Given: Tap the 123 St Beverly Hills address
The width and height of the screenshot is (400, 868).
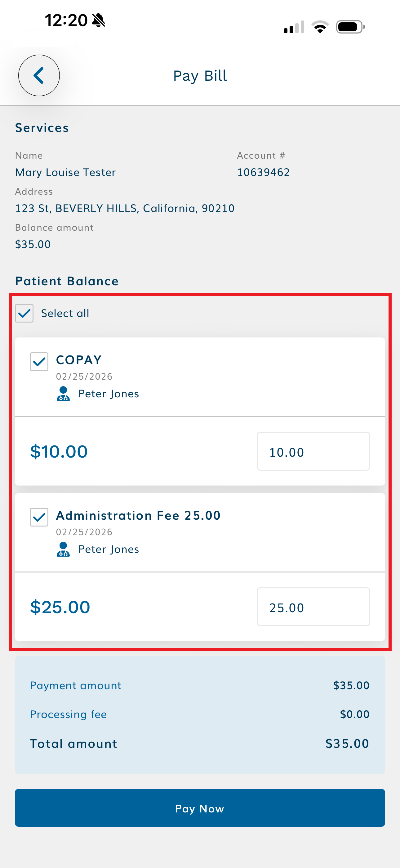Looking at the screenshot, I should click(125, 208).
